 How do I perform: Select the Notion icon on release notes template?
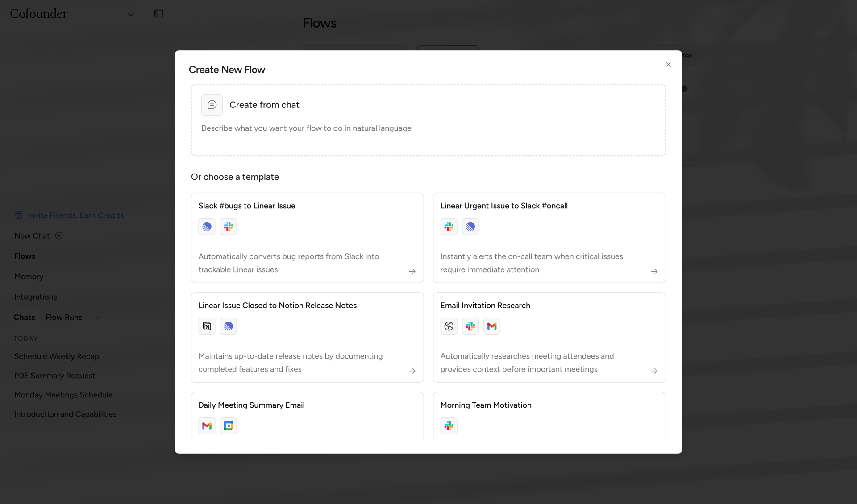click(207, 326)
